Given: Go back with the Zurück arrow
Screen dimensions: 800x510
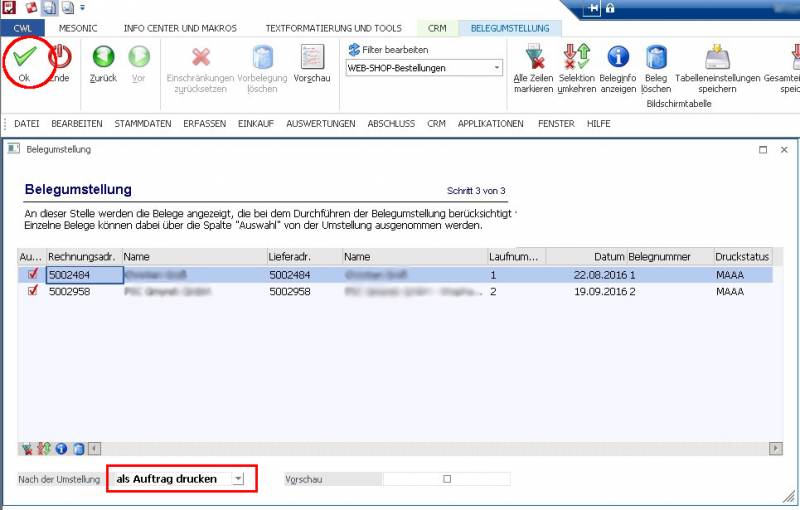Looking at the screenshot, I should 103,57.
